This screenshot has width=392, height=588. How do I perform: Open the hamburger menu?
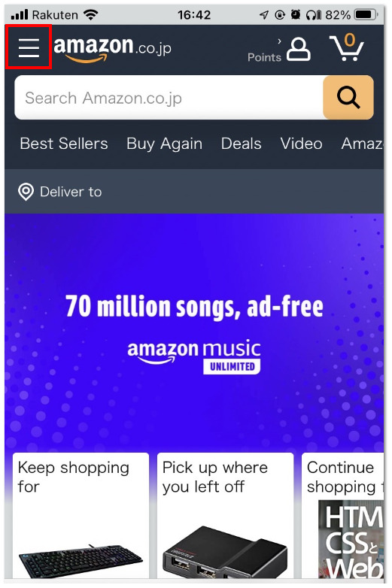click(29, 47)
